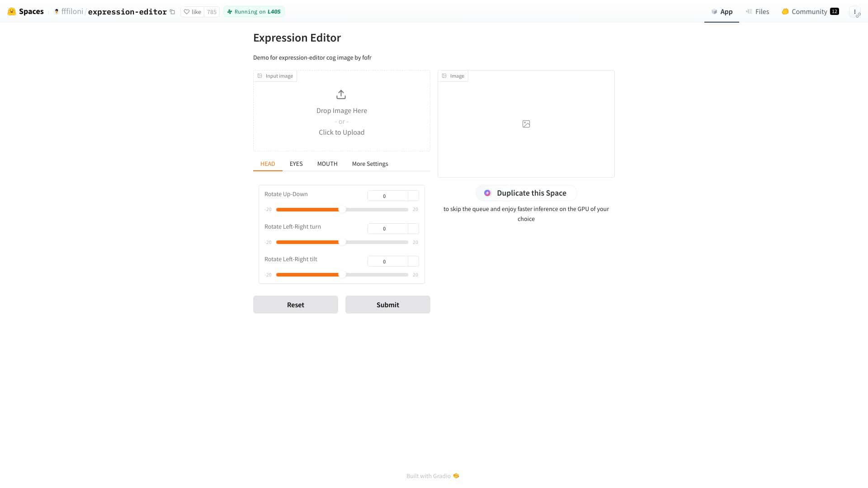This screenshot has width=868, height=488.
Task: Click the Rotate Up-Down slider track
Action: tap(342, 209)
